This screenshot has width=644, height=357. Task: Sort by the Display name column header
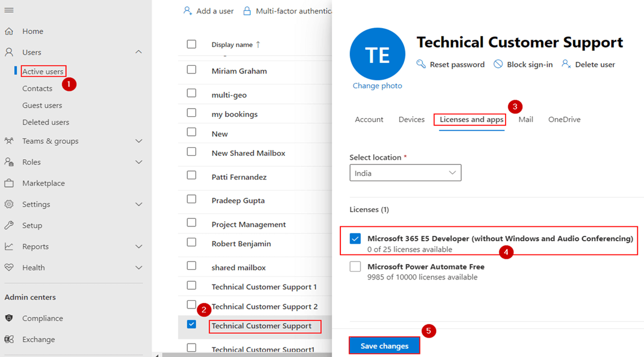click(x=232, y=45)
